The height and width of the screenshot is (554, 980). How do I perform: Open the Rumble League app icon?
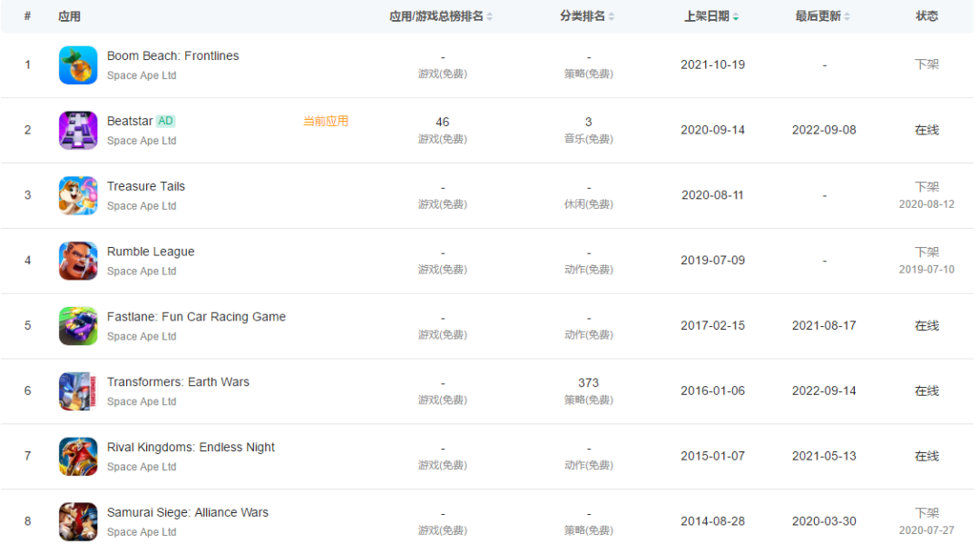[x=78, y=261]
